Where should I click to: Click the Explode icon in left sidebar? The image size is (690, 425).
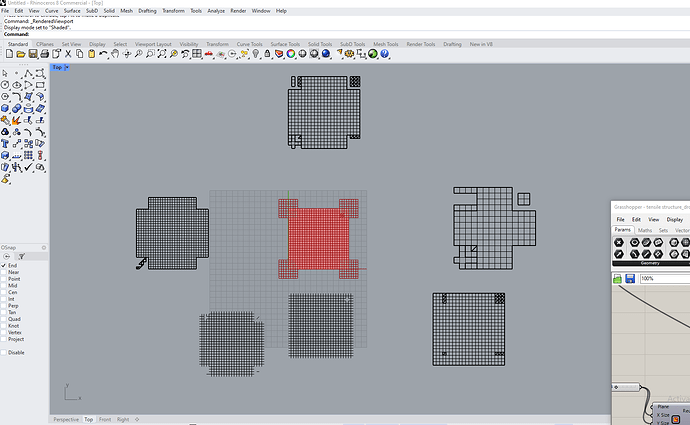click(x=17, y=120)
